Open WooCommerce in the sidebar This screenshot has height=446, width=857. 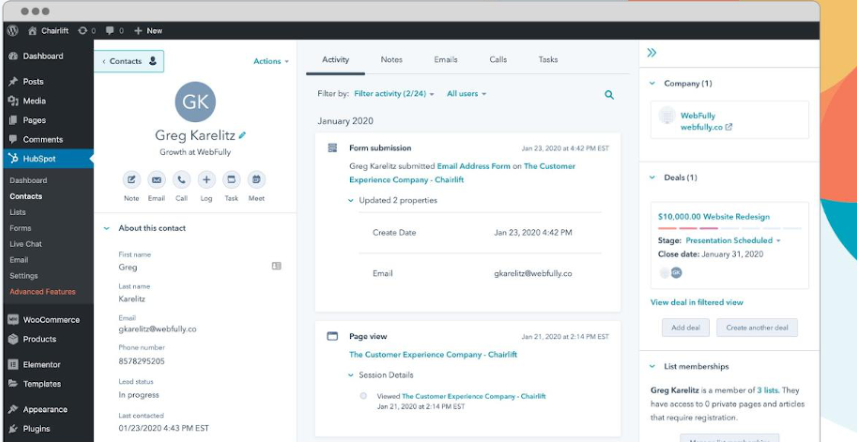point(44,320)
